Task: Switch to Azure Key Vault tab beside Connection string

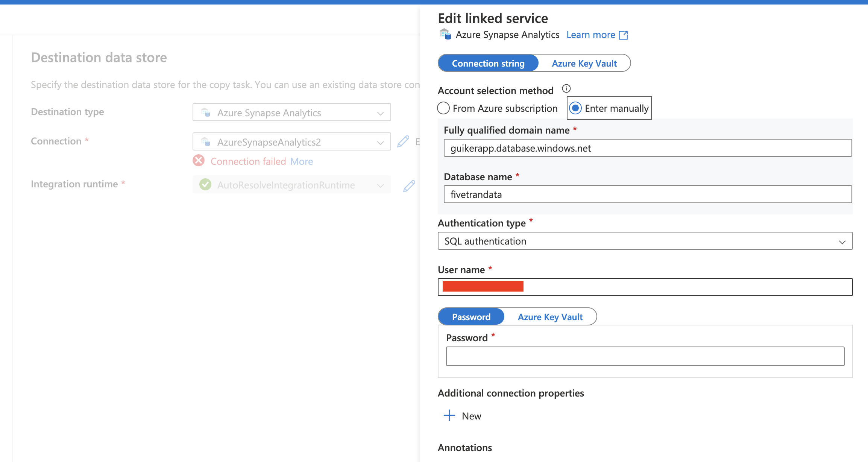Action: point(584,63)
